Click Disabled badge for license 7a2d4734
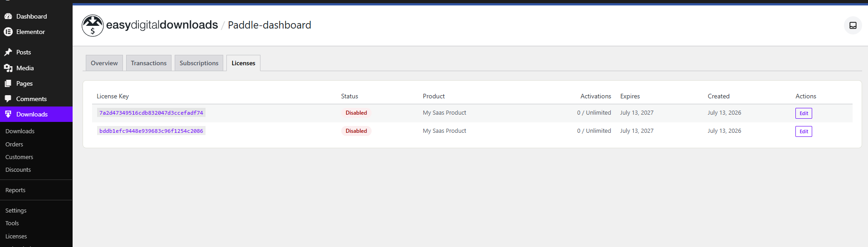This screenshot has height=247, width=868. [356, 113]
